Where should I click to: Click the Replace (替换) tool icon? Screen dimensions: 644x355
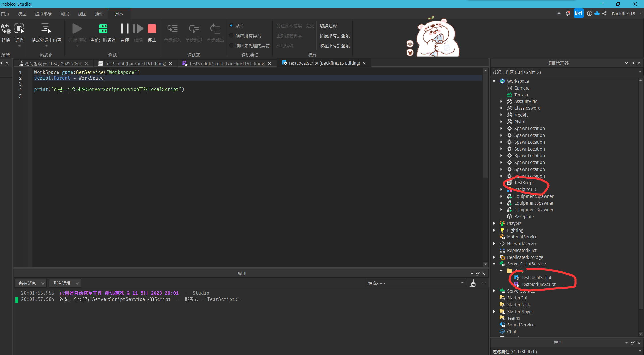point(6,29)
